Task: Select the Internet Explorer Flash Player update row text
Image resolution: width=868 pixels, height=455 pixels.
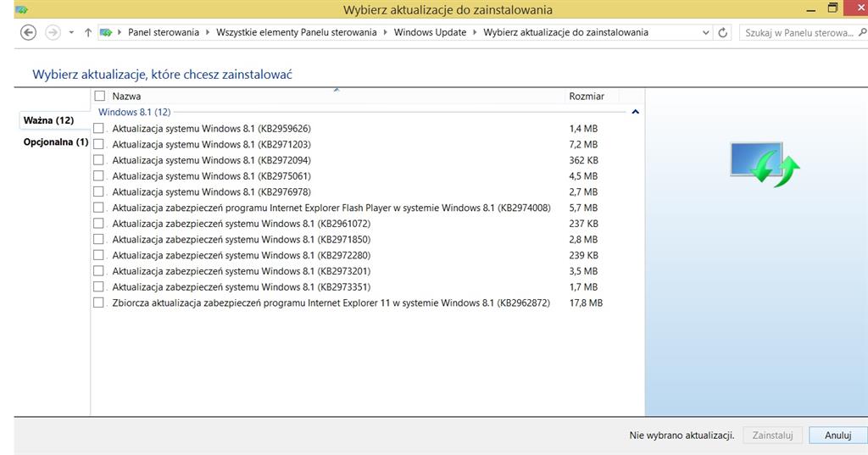Action: [331, 208]
